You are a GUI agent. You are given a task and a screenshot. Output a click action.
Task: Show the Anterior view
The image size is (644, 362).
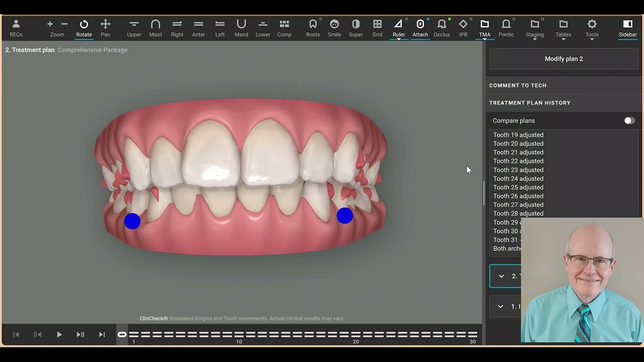click(199, 28)
